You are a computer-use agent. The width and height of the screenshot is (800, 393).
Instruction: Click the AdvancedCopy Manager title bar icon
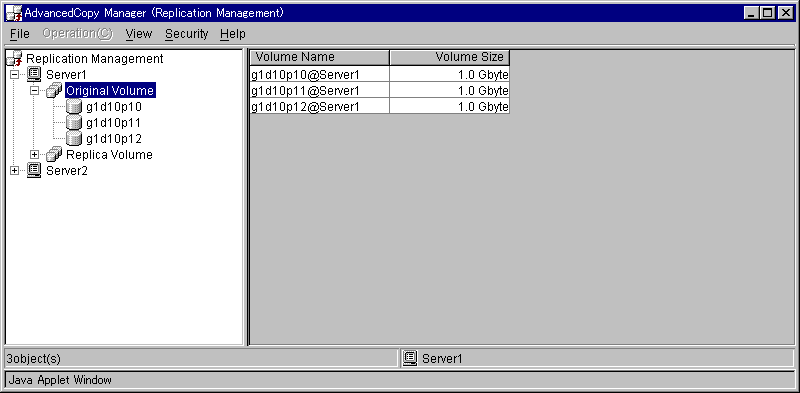pos(14,13)
